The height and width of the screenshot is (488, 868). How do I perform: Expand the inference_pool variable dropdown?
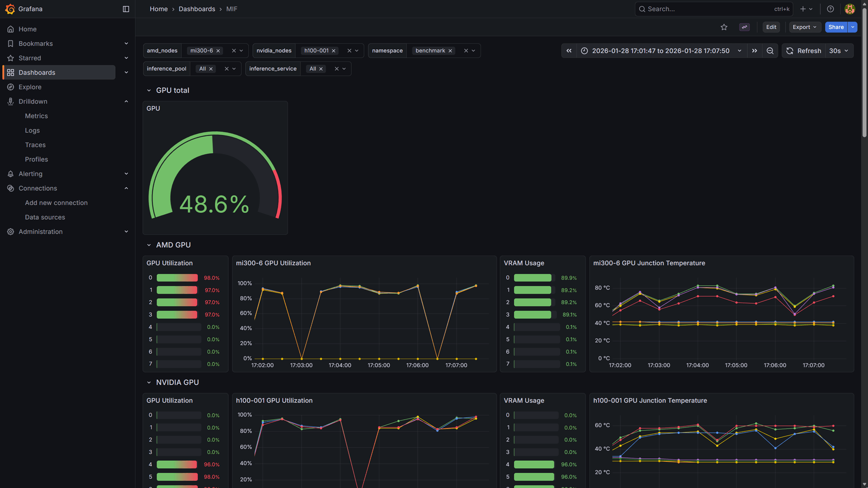(235, 69)
